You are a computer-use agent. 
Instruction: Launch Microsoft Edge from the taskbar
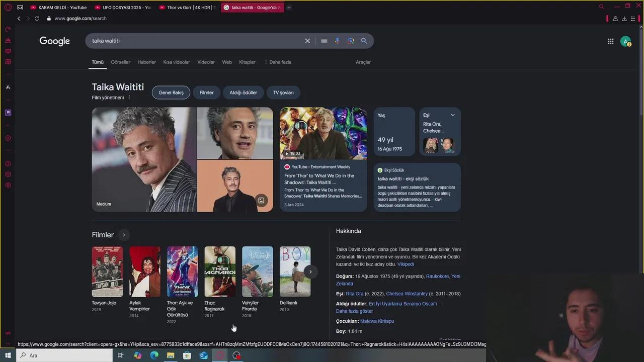pyautogui.click(x=154, y=355)
